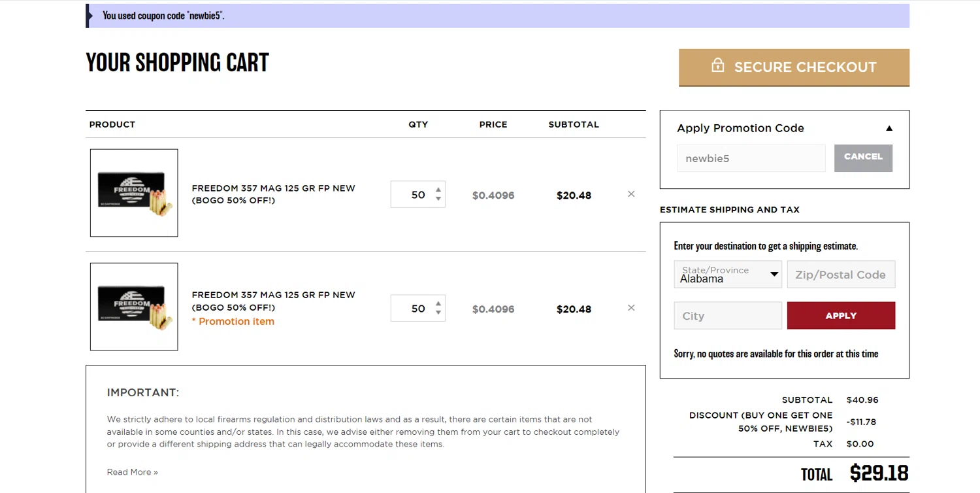Cancel the newbie5 promotion code
980x493 pixels.
point(863,158)
